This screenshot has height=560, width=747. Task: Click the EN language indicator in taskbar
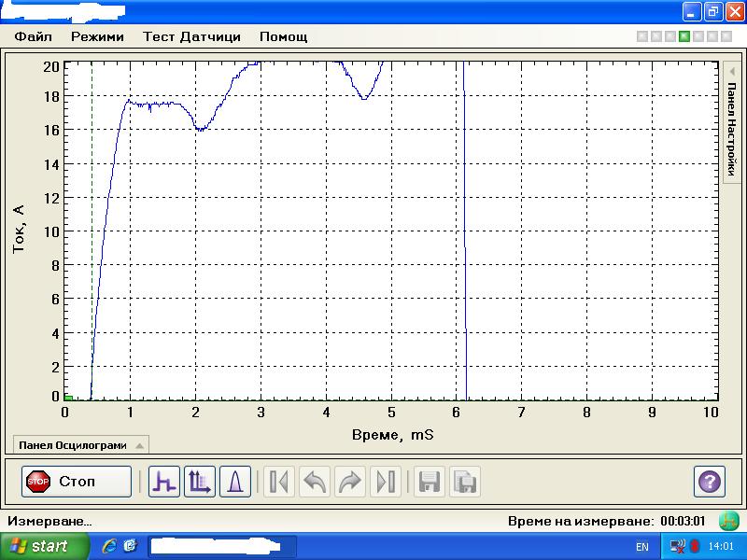pyautogui.click(x=642, y=546)
